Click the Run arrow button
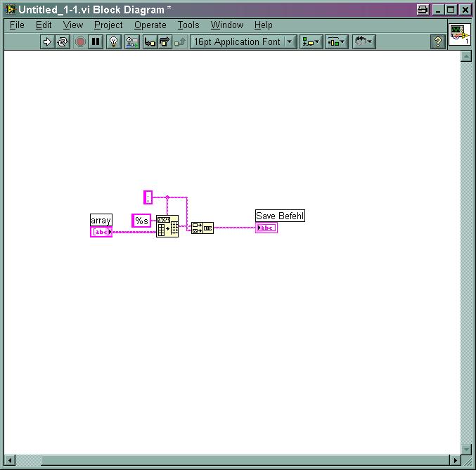The width and height of the screenshot is (476, 470). click(x=47, y=42)
